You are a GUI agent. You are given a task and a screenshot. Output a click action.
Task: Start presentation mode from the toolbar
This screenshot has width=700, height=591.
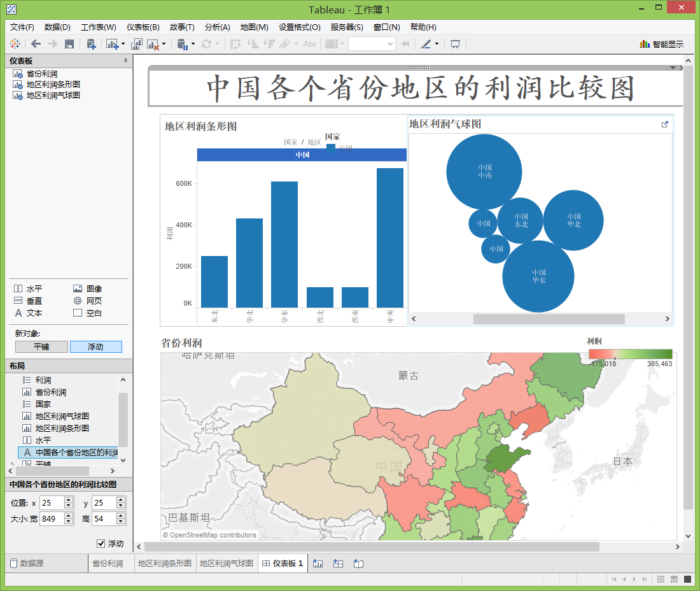[x=455, y=44]
